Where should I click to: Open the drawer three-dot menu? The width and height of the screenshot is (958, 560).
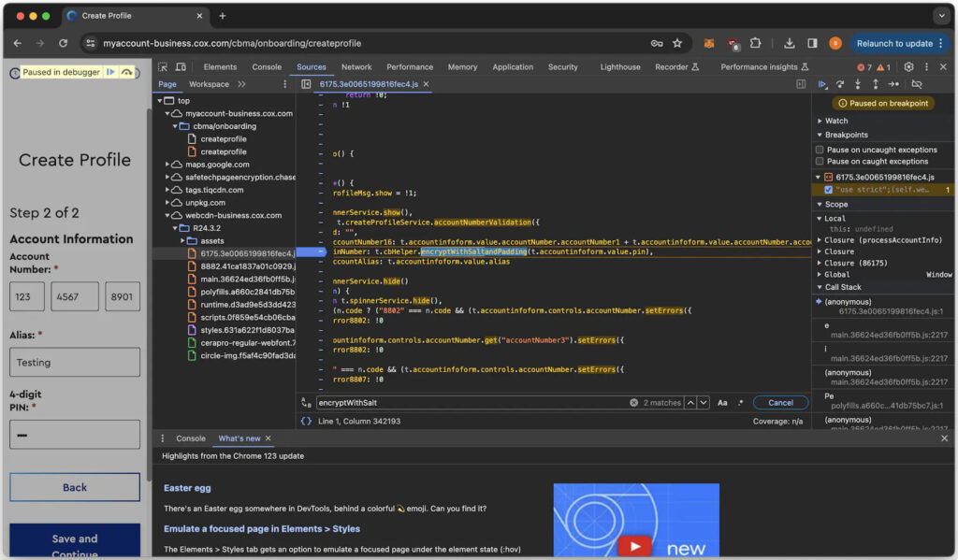[163, 438]
